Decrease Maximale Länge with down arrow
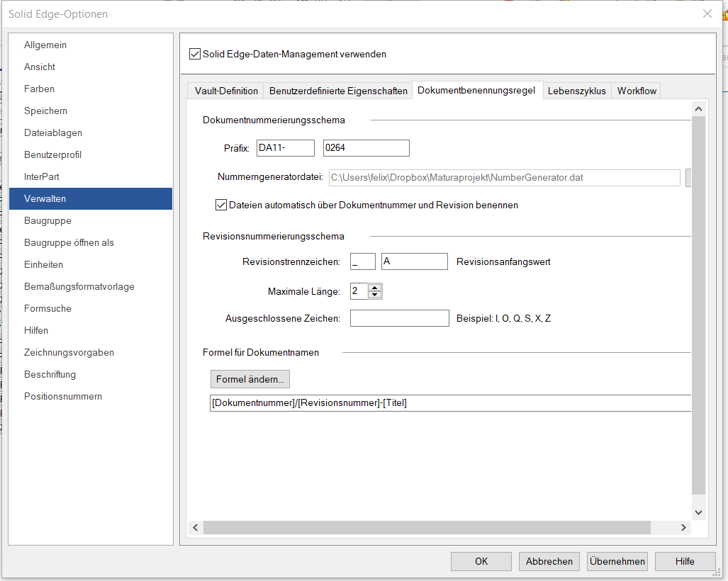Image resolution: width=728 pixels, height=581 pixels. [x=375, y=295]
